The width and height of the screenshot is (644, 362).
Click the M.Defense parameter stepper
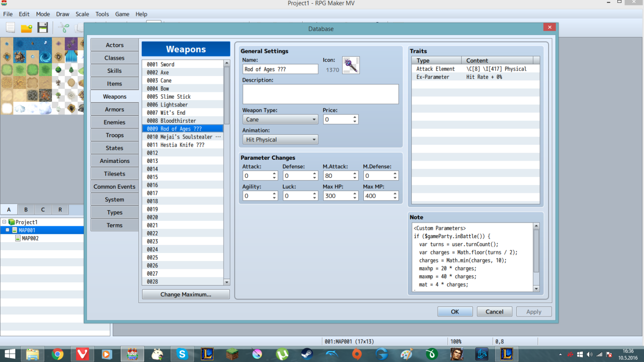(381, 176)
